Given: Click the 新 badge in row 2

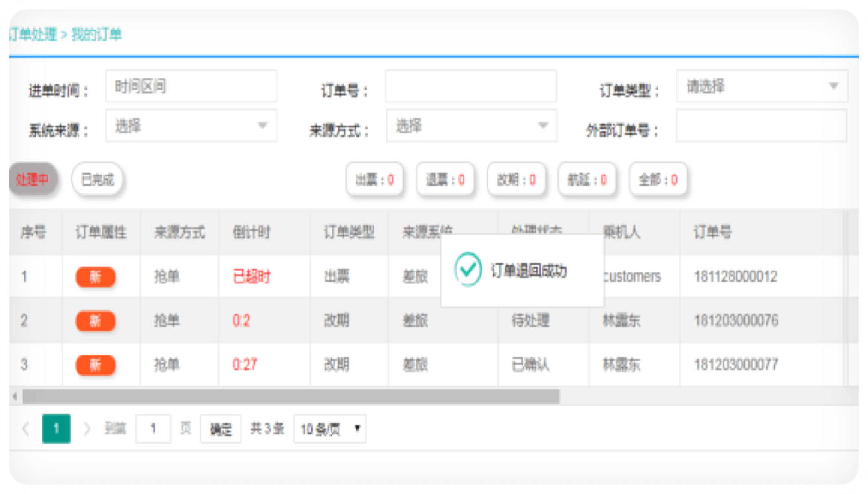Looking at the screenshot, I should tap(95, 321).
